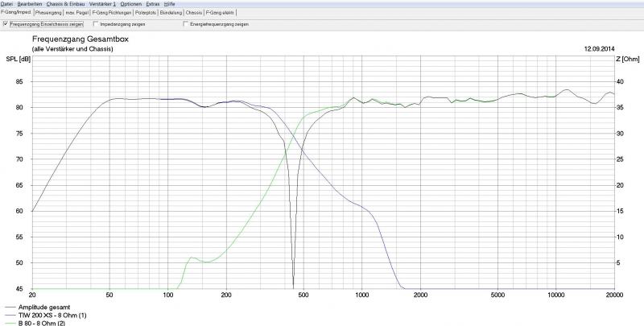The width and height of the screenshot is (644, 326).
Task: Switch to the F-Gang/Imped. tab
Action: [17, 14]
